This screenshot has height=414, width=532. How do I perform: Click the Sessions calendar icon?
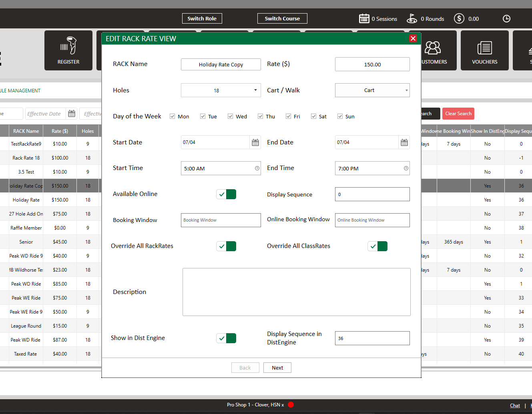click(x=364, y=19)
